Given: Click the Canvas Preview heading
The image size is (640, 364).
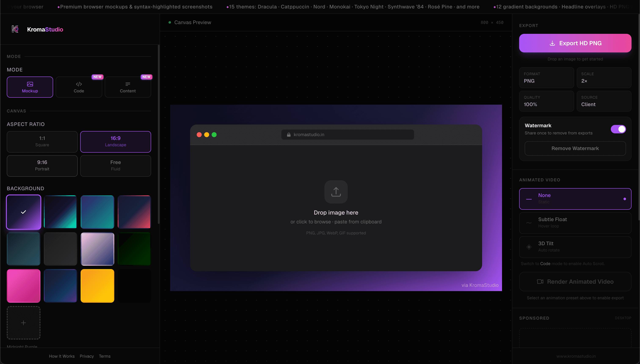Looking at the screenshot, I should [x=192, y=22].
